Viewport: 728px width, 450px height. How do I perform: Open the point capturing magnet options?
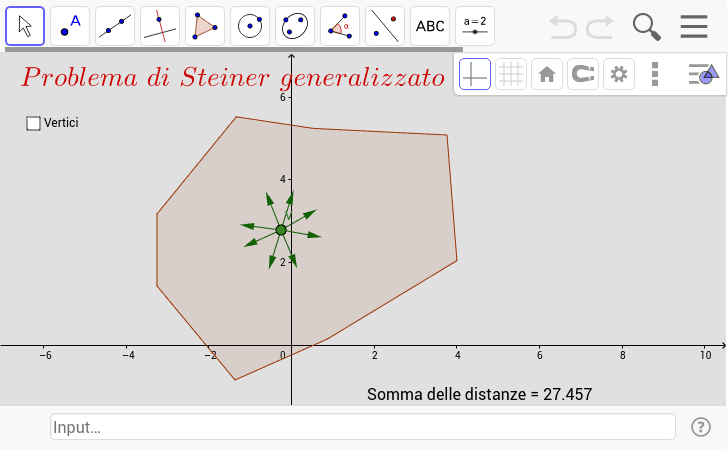coord(583,74)
